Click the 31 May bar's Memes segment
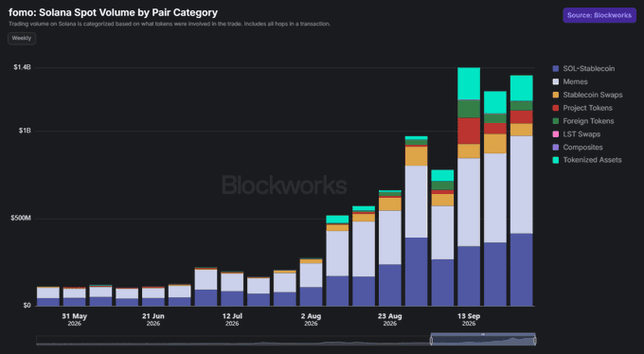The width and height of the screenshot is (644, 354). pyautogui.click(x=74, y=293)
